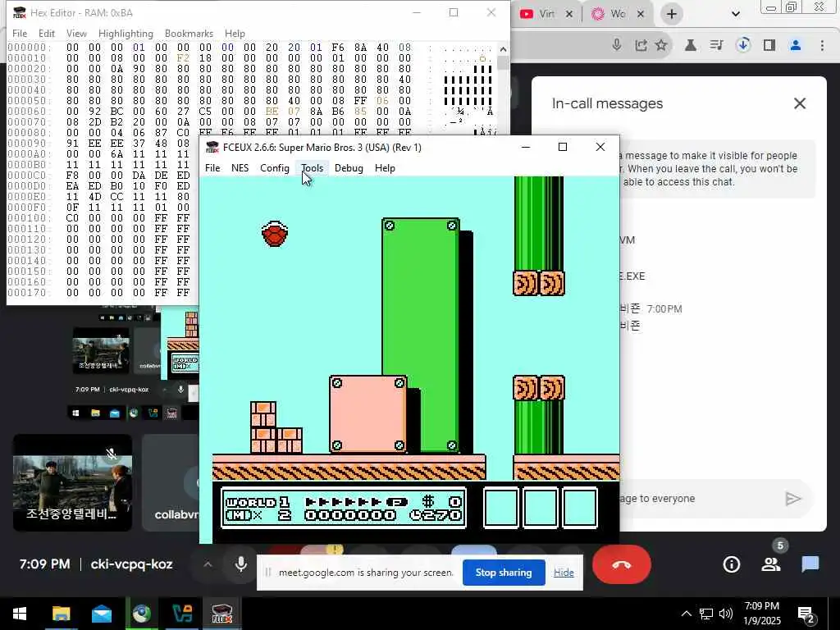840x630 pixels.
Task: Open the tab search dropdown chevron
Action: [x=736, y=14]
